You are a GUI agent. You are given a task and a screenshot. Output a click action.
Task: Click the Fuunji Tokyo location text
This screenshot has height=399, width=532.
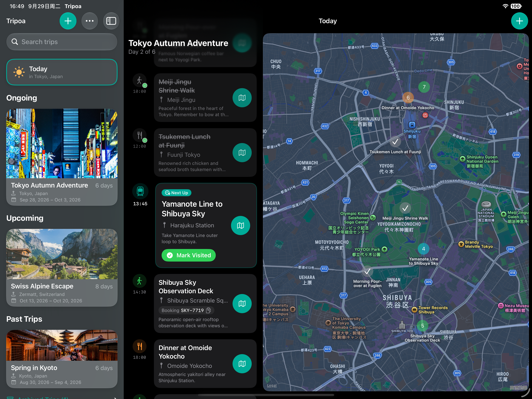pyautogui.click(x=183, y=155)
